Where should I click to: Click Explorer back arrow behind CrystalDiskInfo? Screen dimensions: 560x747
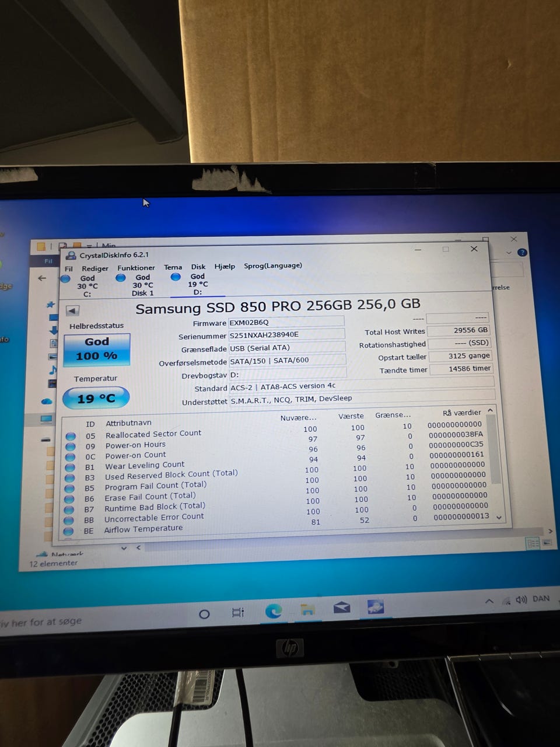(x=42, y=278)
